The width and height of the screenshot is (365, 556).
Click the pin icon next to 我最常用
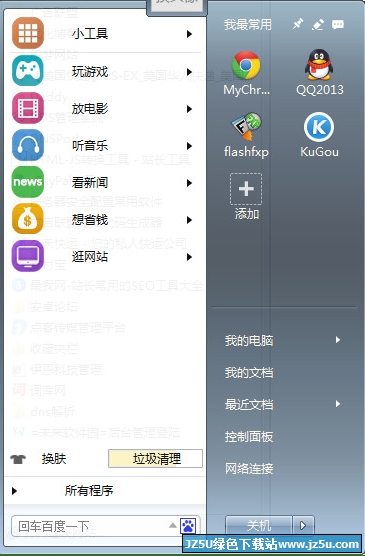[298, 24]
